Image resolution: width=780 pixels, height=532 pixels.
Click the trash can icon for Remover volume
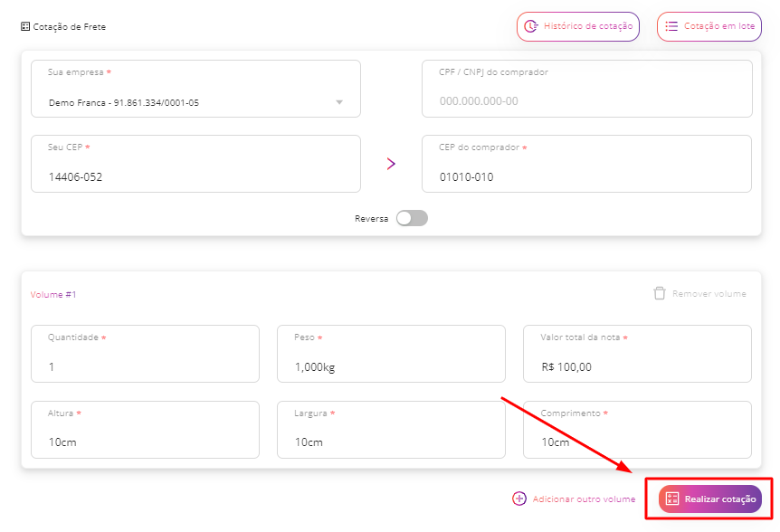coord(660,293)
